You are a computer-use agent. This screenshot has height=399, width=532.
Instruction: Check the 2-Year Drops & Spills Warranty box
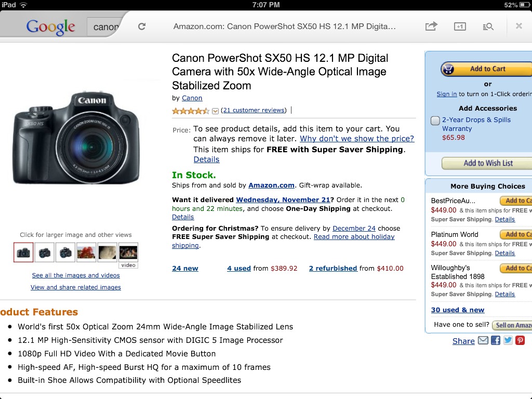point(435,121)
